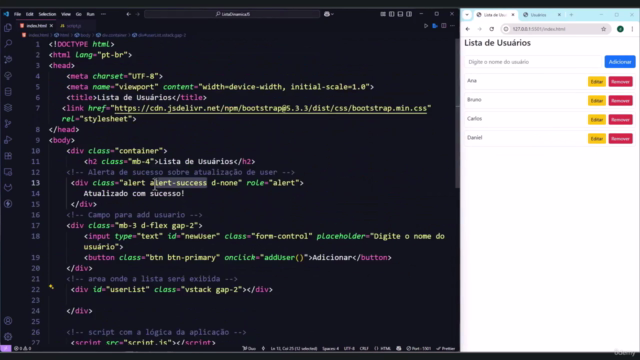Focus the user name input field

533,62
